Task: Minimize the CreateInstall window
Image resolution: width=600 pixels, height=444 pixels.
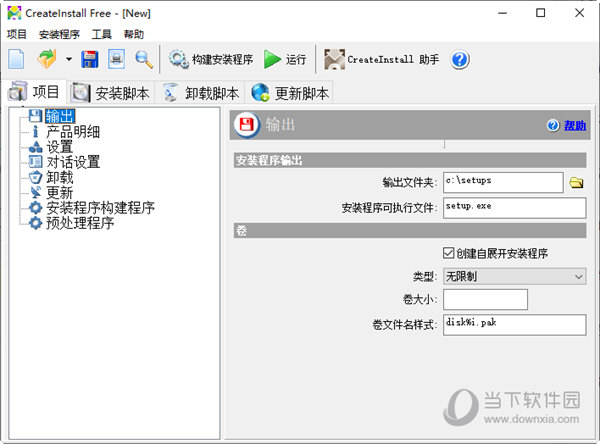Action: coord(502,13)
